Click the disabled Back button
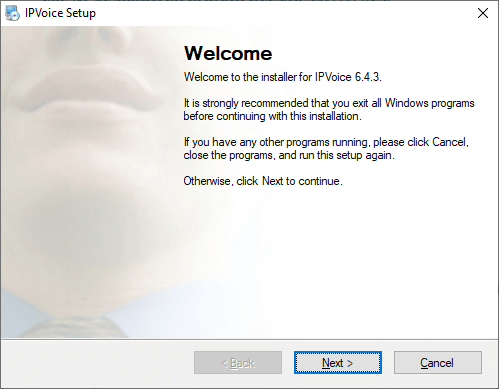Image resolution: width=499 pixels, height=389 pixels. [x=238, y=362]
